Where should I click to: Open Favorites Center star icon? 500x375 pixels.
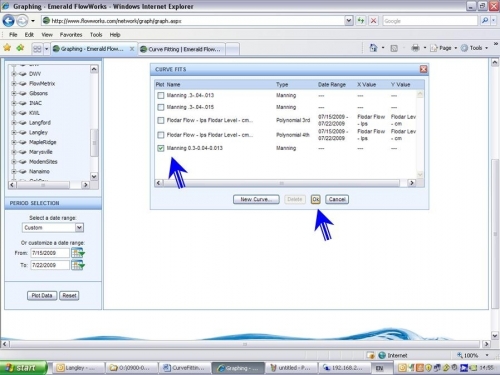pos(7,48)
